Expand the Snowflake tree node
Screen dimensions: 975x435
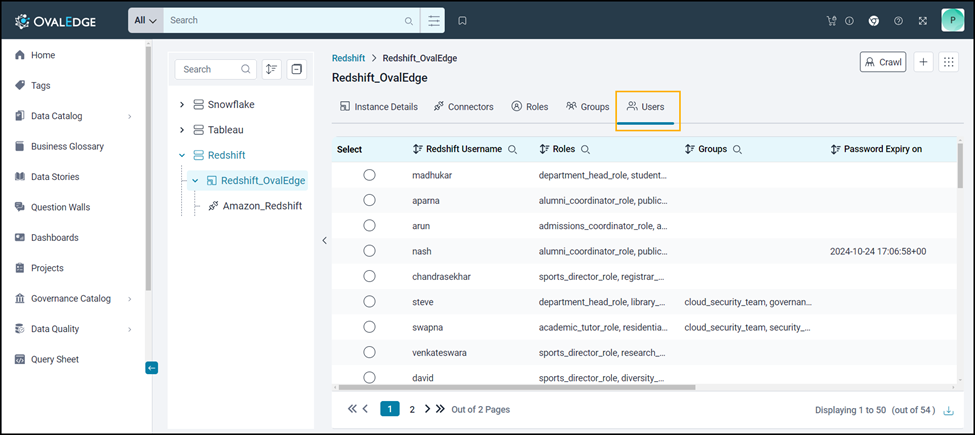tap(182, 104)
